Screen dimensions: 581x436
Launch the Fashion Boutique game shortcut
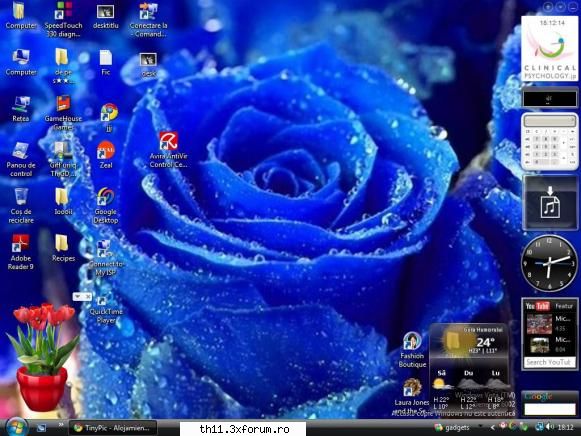point(412,350)
